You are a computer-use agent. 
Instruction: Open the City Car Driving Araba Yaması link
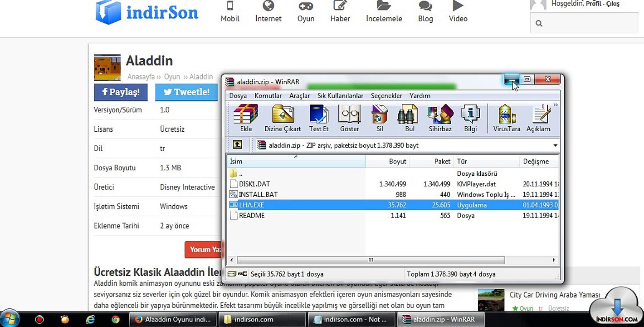(x=555, y=295)
